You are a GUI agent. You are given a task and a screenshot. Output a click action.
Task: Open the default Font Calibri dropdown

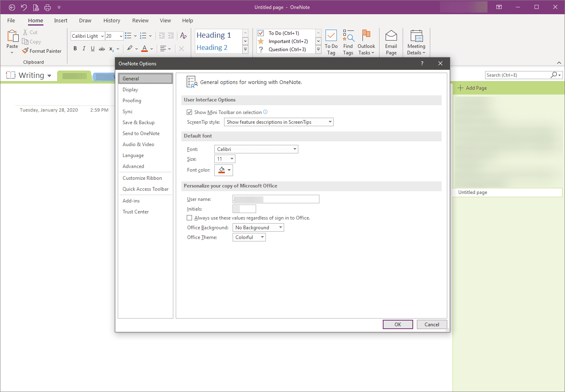click(256, 149)
